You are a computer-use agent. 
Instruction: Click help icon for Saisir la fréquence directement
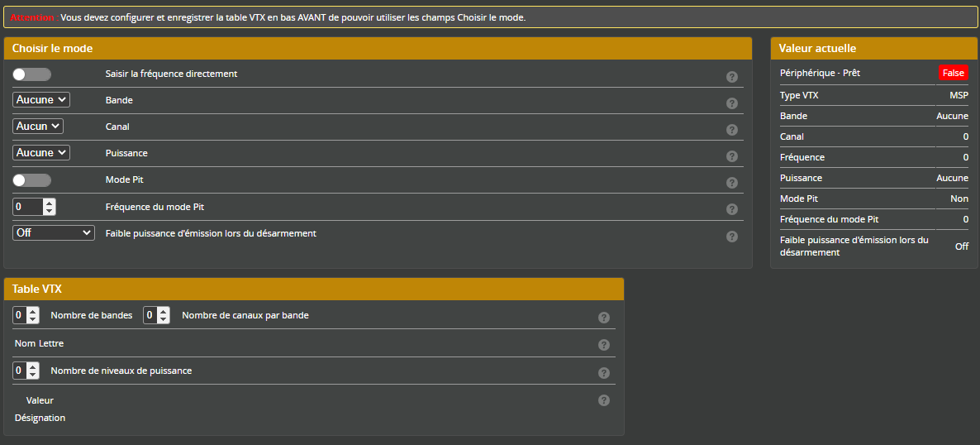pos(731,77)
